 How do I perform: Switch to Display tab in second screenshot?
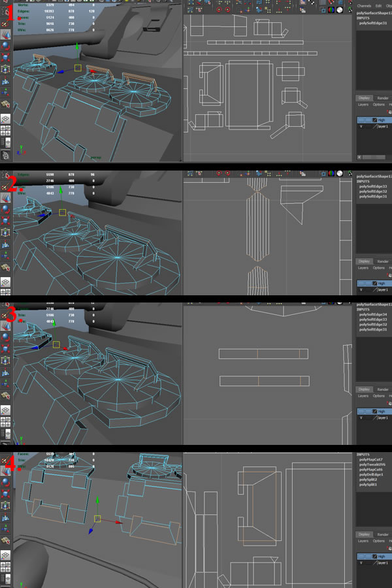[364, 261]
